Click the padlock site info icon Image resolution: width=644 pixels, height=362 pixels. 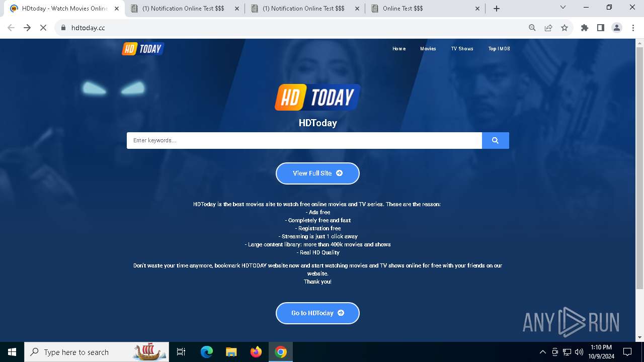pos(63,28)
